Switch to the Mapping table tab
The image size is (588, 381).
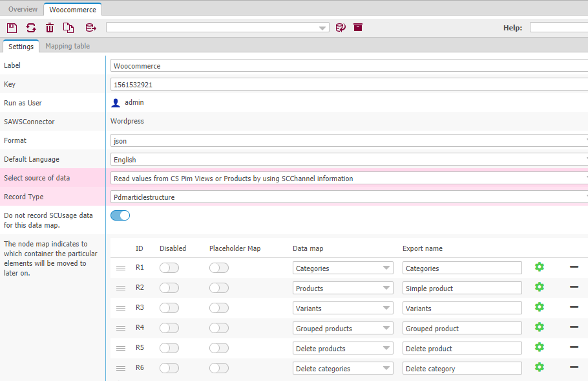click(x=67, y=46)
